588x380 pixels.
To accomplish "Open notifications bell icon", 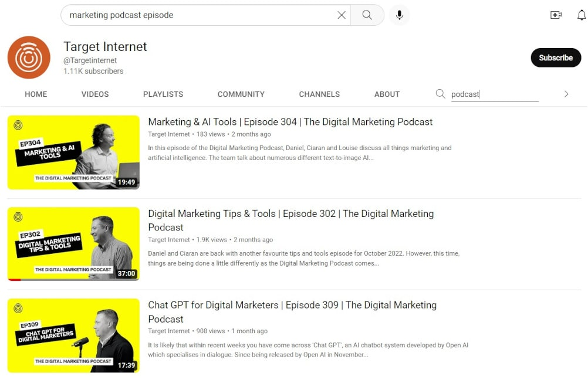I will click(x=582, y=15).
